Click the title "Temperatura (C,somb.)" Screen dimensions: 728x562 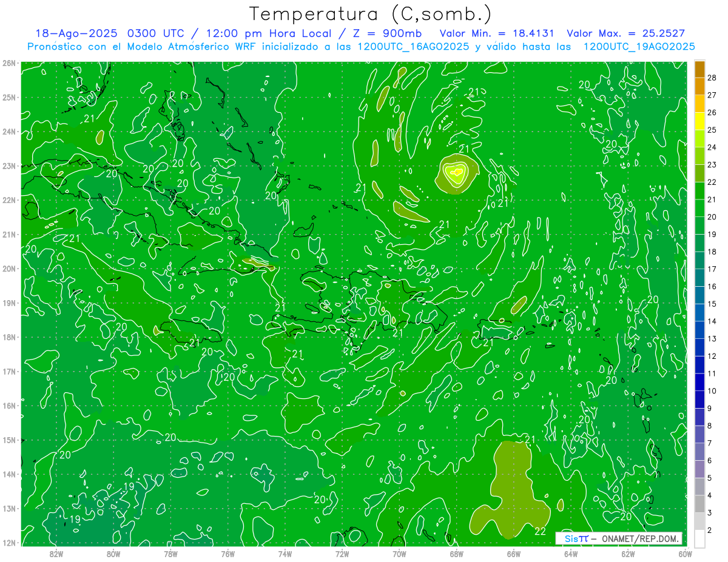(371, 14)
